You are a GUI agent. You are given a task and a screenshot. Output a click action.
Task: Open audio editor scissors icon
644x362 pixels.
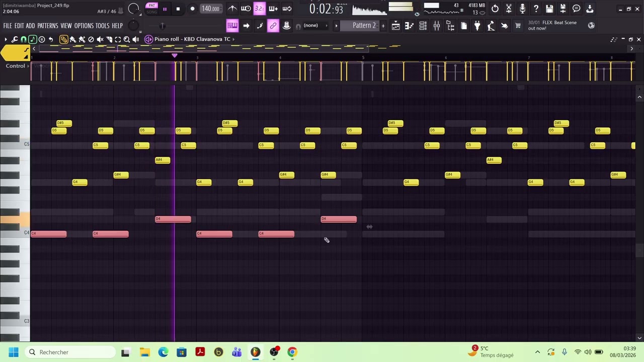(509, 9)
